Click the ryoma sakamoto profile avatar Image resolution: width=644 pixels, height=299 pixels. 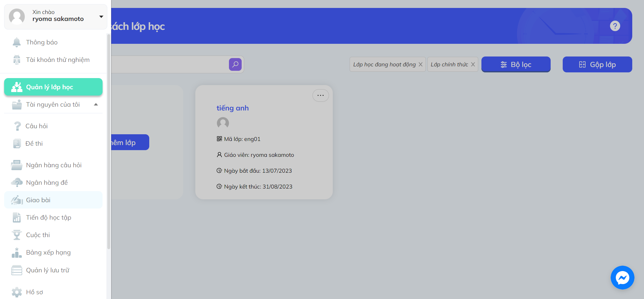click(17, 17)
